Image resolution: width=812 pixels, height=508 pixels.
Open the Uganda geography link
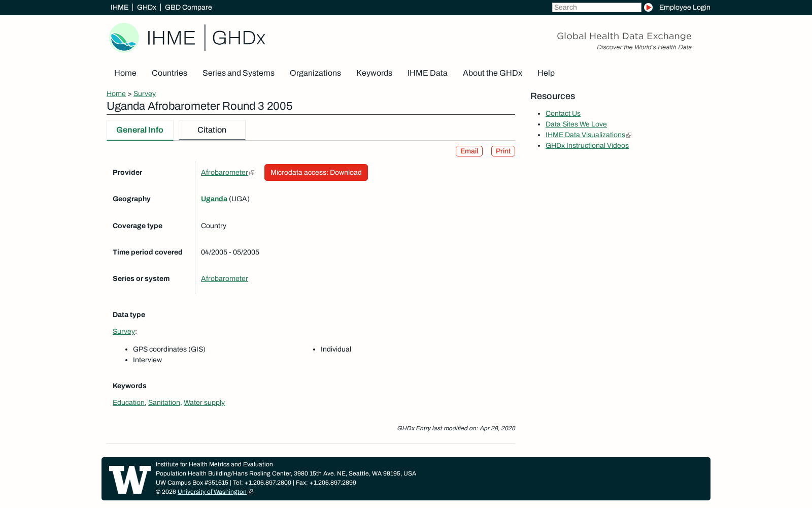click(x=214, y=199)
